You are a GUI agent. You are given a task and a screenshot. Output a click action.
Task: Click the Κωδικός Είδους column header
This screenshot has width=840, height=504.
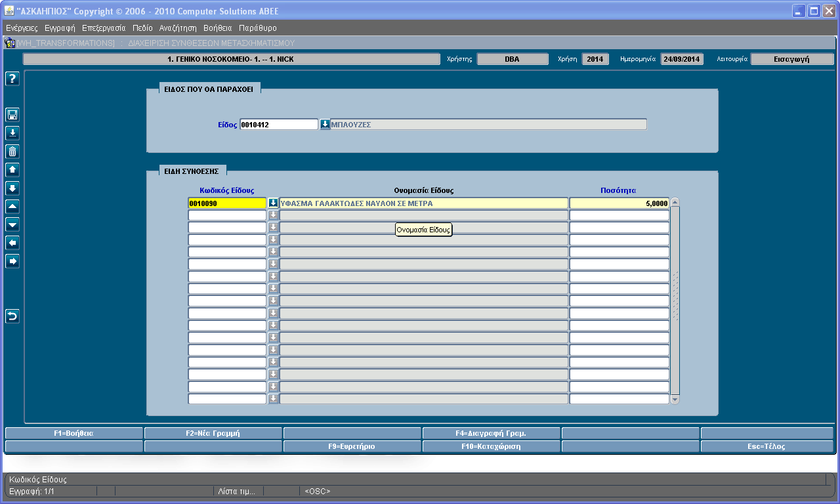point(227,190)
